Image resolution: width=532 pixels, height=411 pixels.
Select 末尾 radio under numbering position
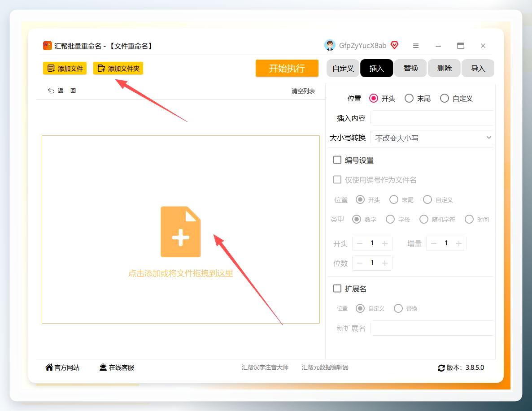pos(393,199)
